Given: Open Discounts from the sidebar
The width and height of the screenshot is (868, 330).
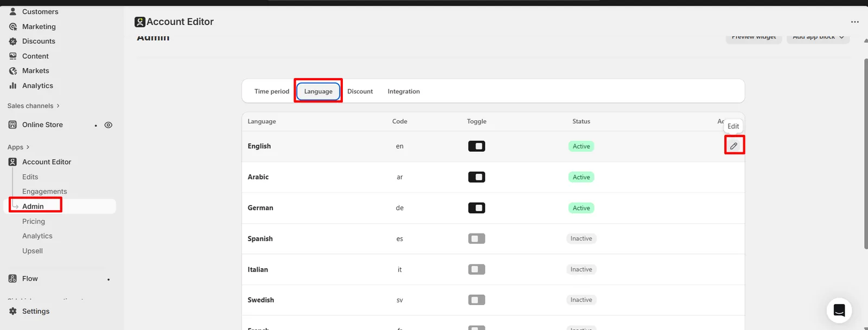Looking at the screenshot, I should [39, 41].
